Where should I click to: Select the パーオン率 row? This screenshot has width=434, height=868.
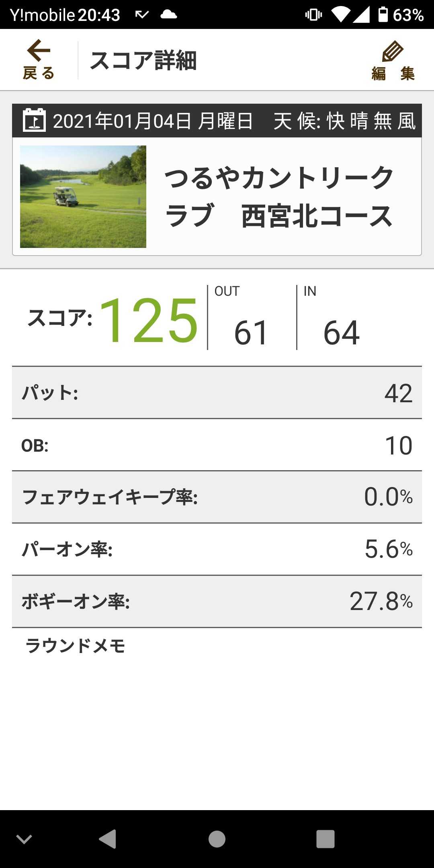click(217, 549)
